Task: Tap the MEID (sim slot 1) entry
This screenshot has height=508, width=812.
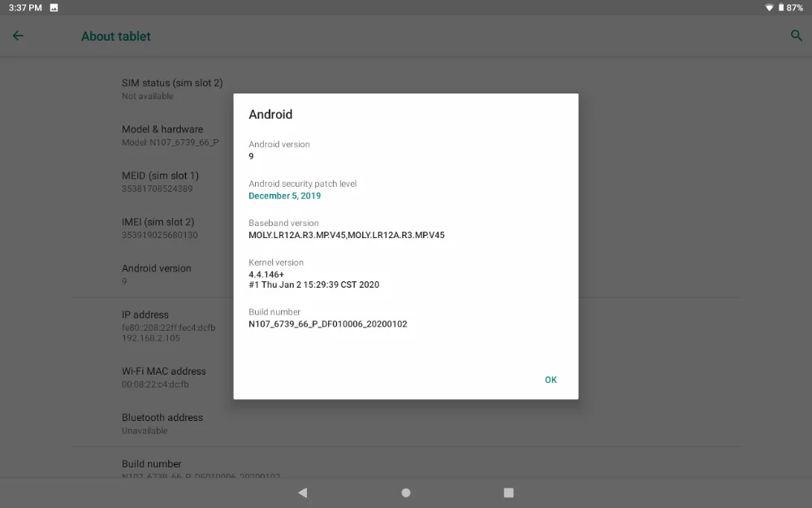Action: pos(160,181)
